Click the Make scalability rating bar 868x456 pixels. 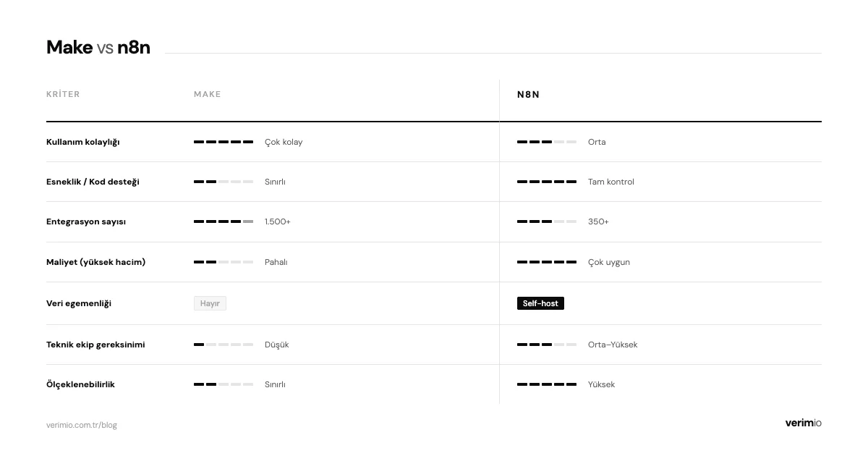point(224,384)
